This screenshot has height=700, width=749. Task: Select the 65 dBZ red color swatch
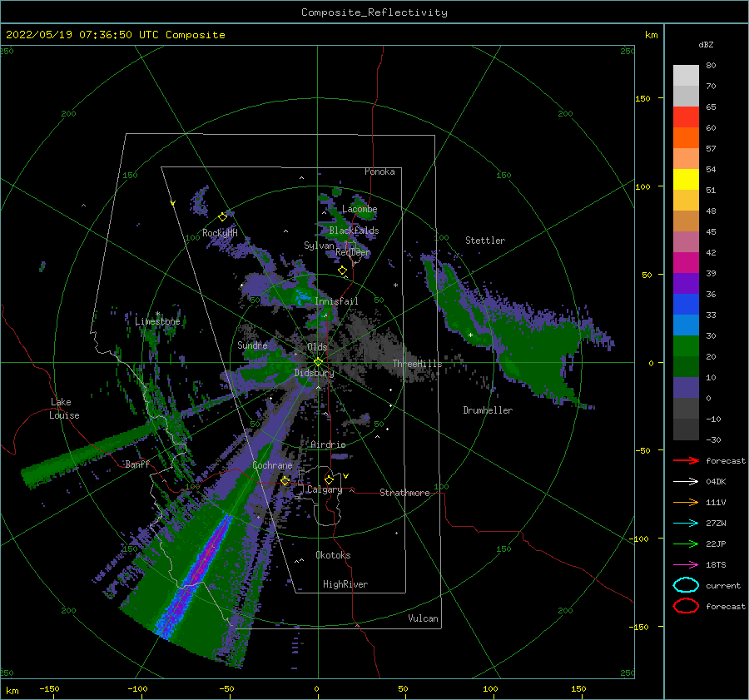(686, 117)
